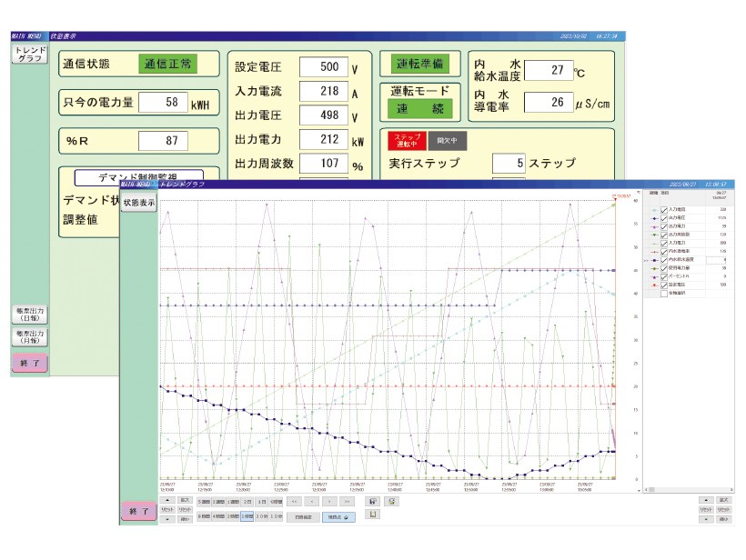Click 終了 button in trend graph window

pos(138,511)
